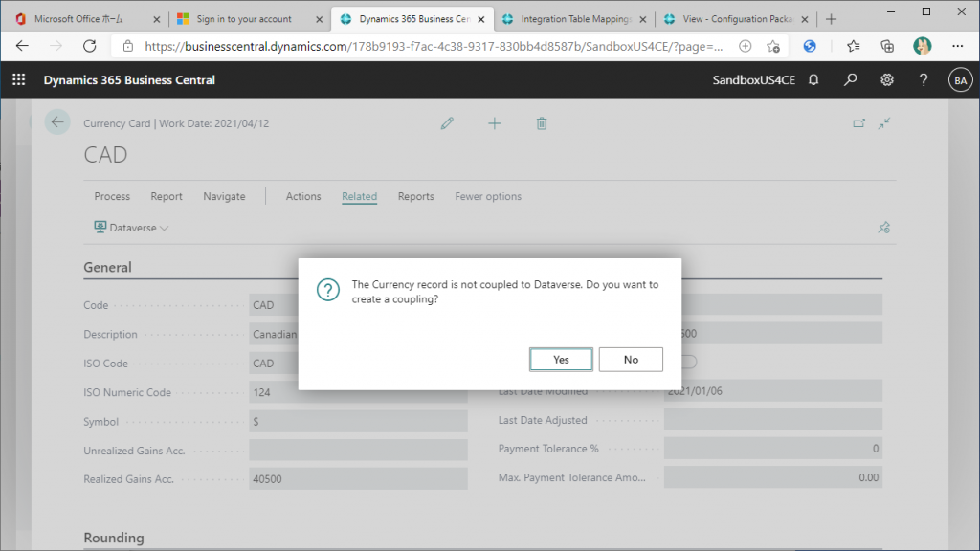This screenshot has height=551, width=980.
Task: Open a new browser tab with plus
Action: (x=831, y=19)
